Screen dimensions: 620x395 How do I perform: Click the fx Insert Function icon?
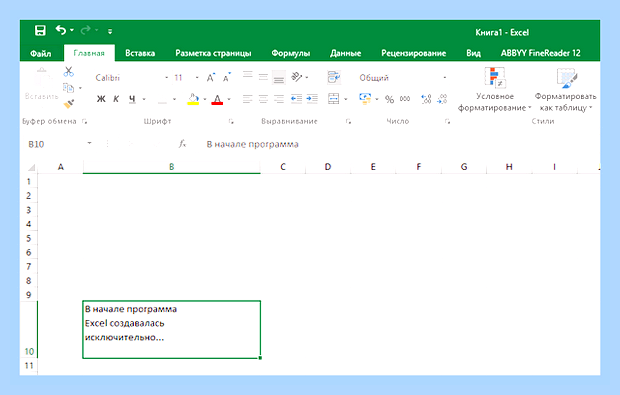182,144
